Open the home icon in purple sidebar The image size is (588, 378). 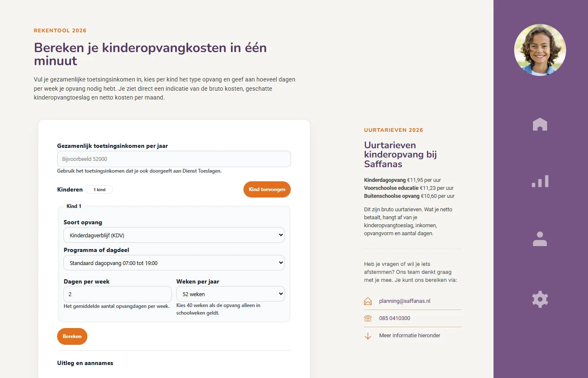pyautogui.click(x=540, y=124)
